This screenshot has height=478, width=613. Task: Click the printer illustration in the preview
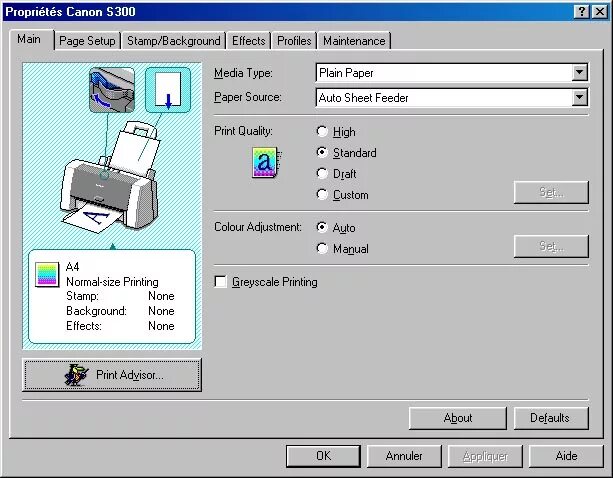point(111,176)
